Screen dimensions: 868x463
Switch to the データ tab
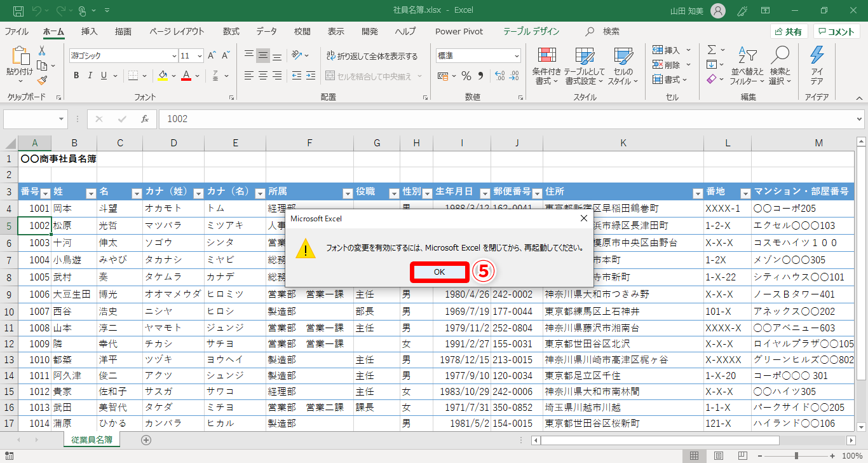pyautogui.click(x=267, y=32)
